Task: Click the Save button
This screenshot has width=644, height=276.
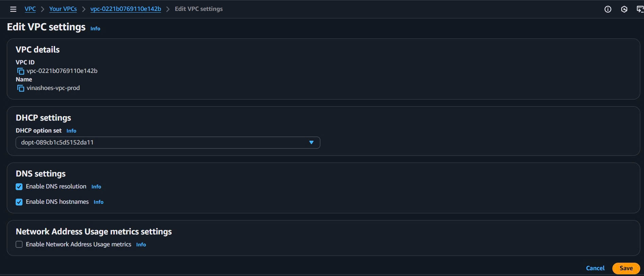Action: click(626, 268)
